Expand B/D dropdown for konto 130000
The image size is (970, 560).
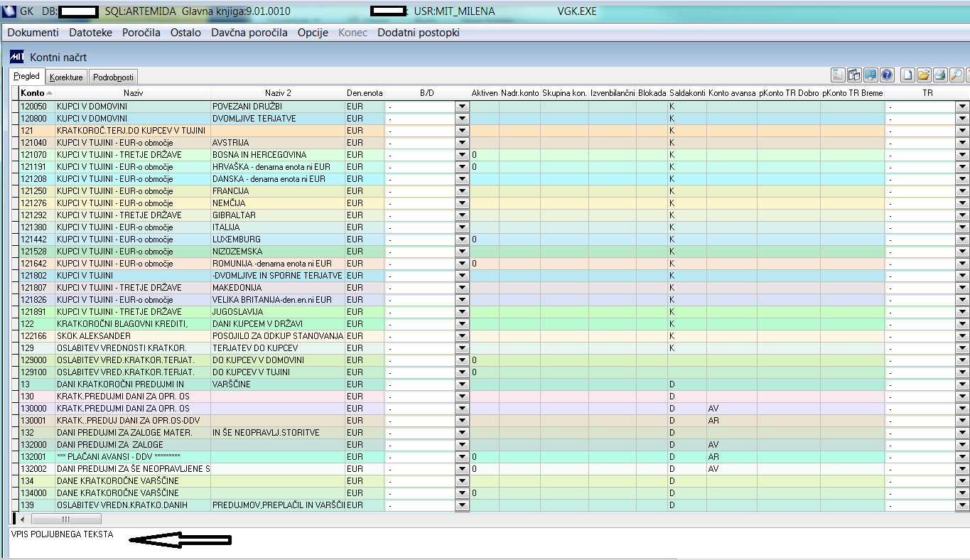coord(462,409)
